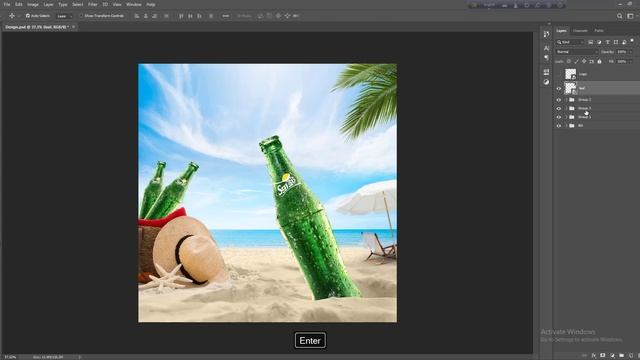Open the History panel icon
Screen dimensions: 640x360
547,34
